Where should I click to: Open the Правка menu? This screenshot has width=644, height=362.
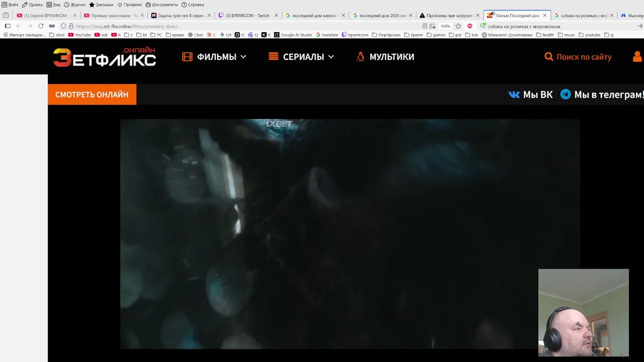(32, 5)
